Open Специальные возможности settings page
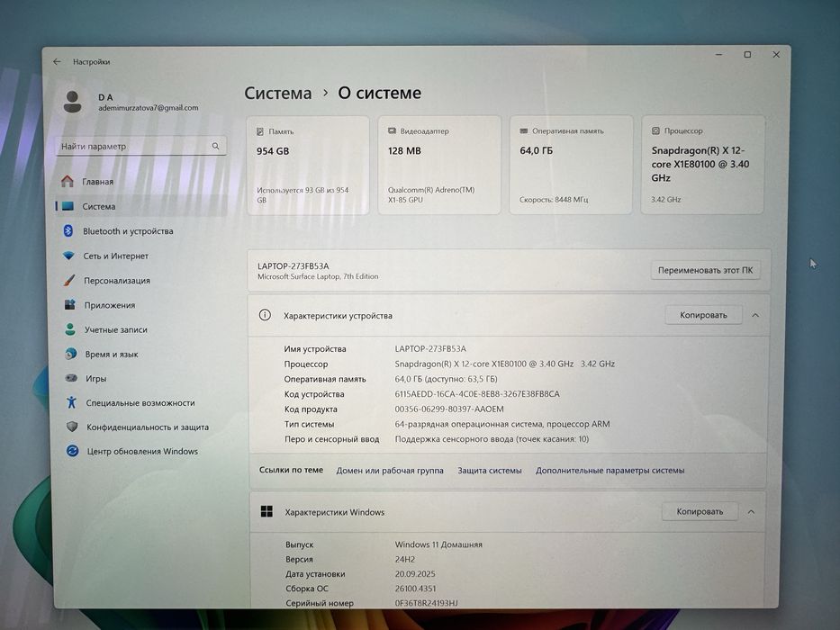The image size is (840, 630). (141, 402)
